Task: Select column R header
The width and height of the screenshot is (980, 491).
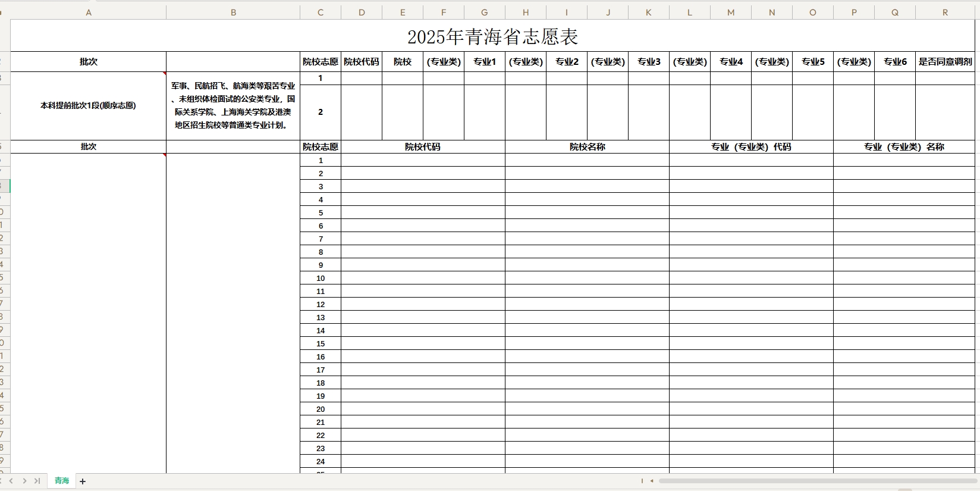Action: coord(945,12)
